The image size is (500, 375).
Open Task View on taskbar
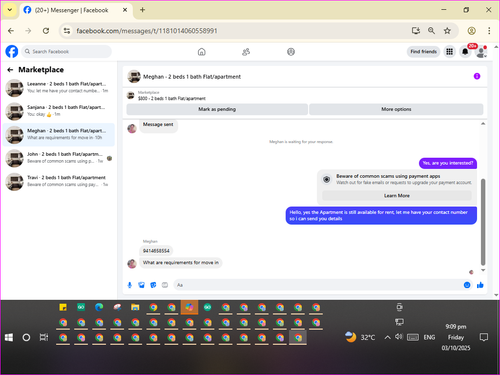44,337
